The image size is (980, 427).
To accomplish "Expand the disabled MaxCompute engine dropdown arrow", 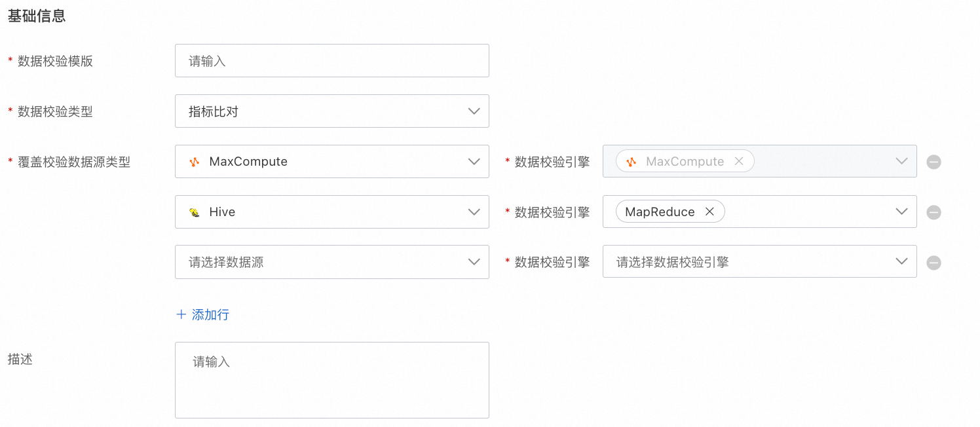I will pos(901,161).
